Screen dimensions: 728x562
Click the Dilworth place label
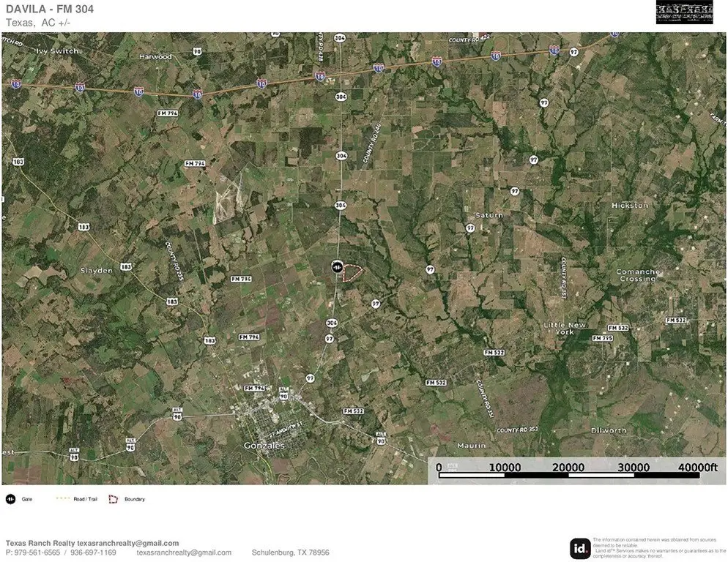coord(609,430)
